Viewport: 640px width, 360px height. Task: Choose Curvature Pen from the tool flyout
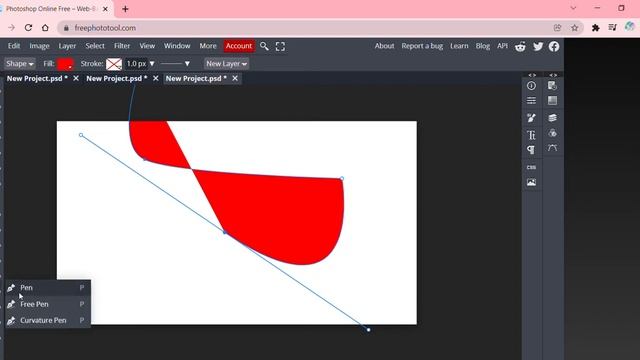(x=48, y=320)
